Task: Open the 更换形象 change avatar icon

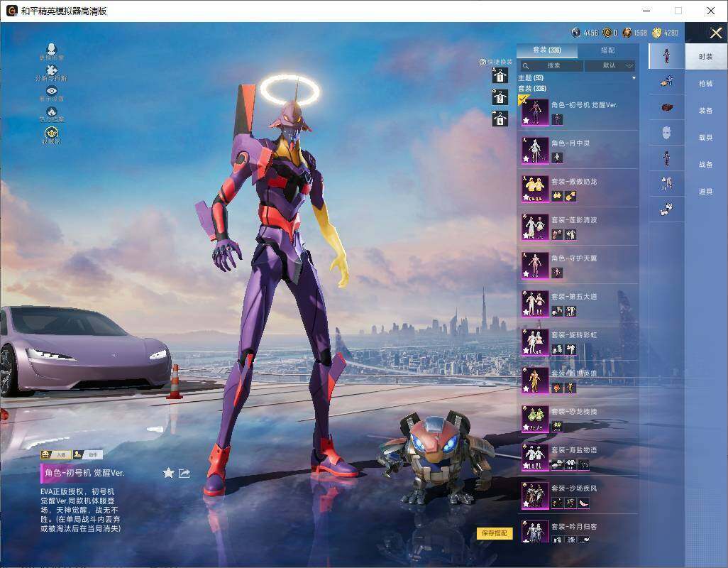Action: [52, 49]
